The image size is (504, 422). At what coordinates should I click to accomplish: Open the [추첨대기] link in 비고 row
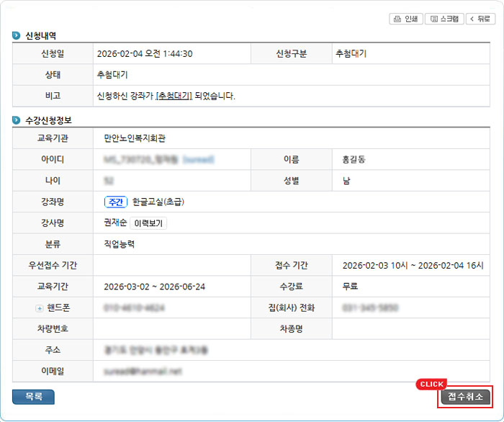[174, 96]
